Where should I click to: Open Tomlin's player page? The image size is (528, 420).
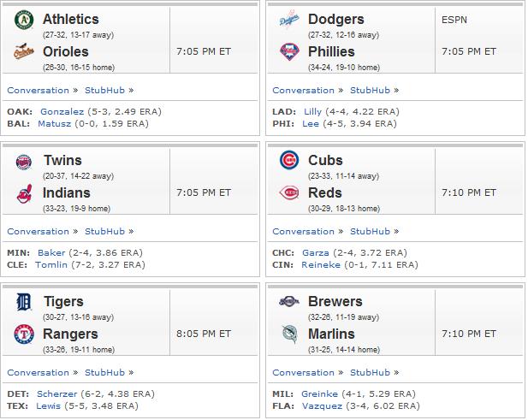(x=51, y=265)
